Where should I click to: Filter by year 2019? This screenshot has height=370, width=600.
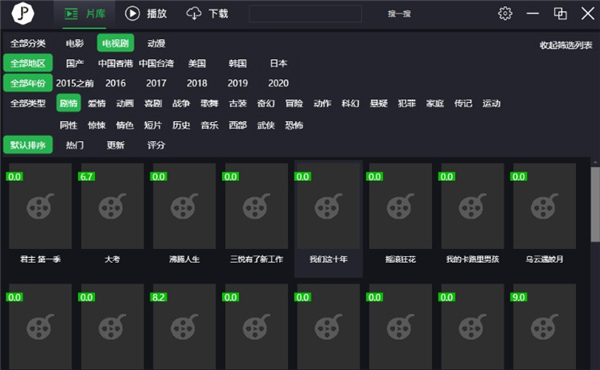238,83
